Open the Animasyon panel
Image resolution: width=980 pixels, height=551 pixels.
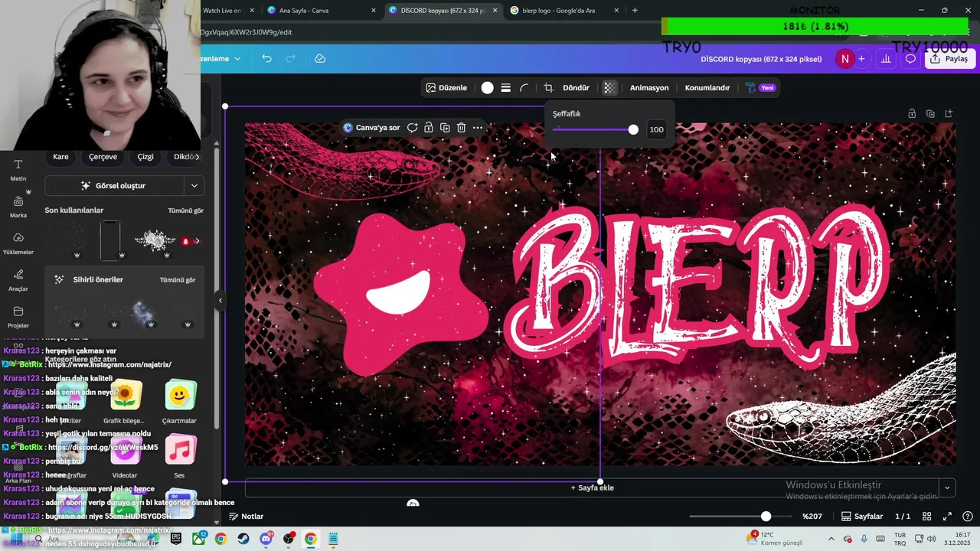pyautogui.click(x=649, y=88)
